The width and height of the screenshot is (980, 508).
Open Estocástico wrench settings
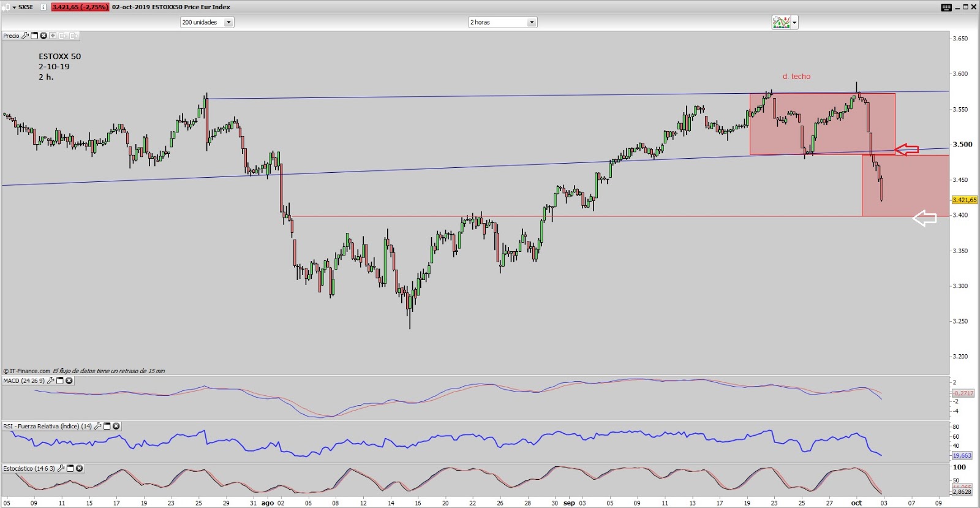coord(61,468)
